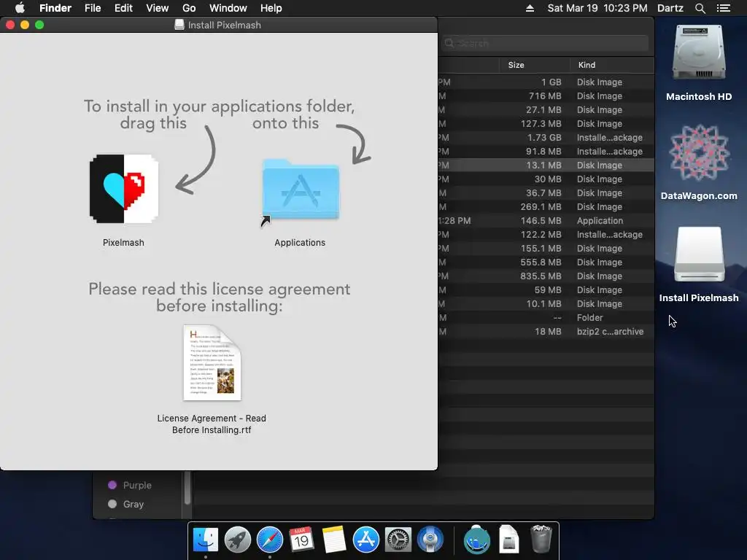Select the Purple tag in the Finder sidebar
747x560 pixels.
point(130,485)
